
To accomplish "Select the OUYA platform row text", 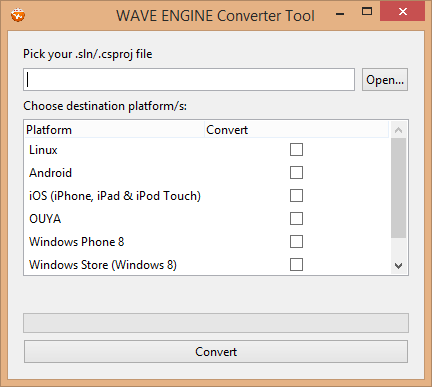I will tap(45, 219).
